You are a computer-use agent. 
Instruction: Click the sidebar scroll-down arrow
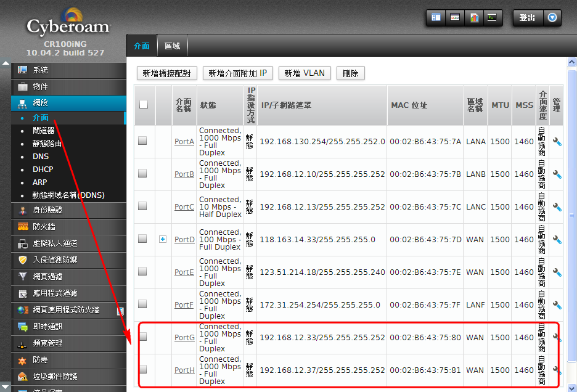(x=6, y=387)
